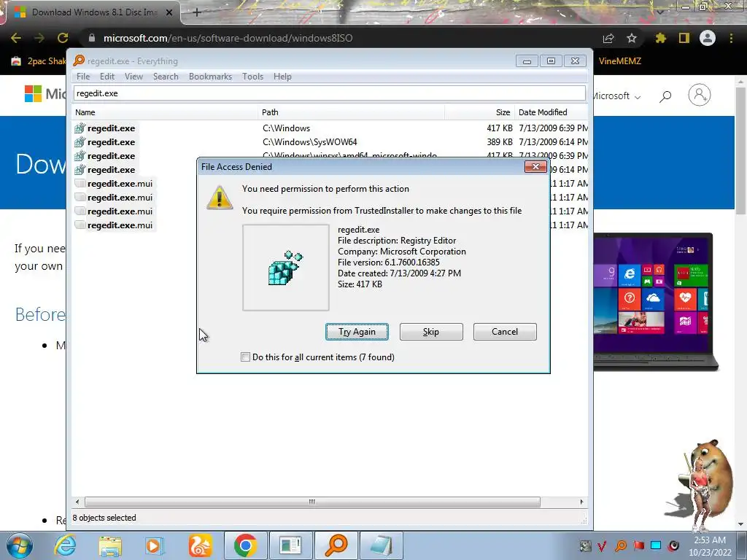Switch to Everything in taskbar
The height and width of the screenshot is (560, 747).
[x=336, y=545]
